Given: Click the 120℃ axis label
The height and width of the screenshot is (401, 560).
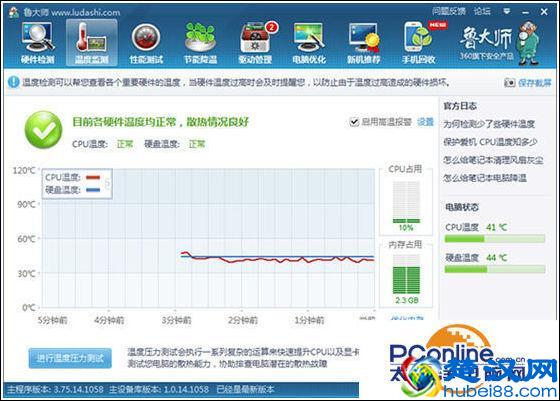Looking at the screenshot, I should (24, 170).
